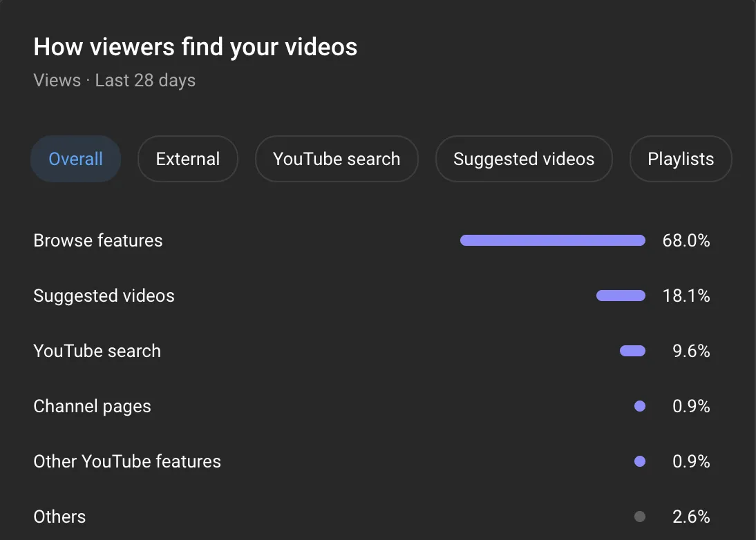Click the YouTube search short bar
The image size is (756, 540).
(632, 351)
